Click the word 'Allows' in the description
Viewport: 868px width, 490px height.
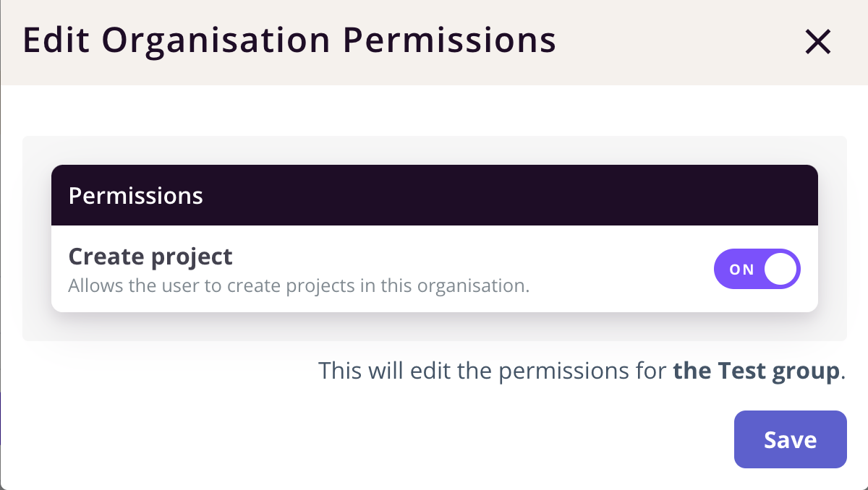[95, 285]
